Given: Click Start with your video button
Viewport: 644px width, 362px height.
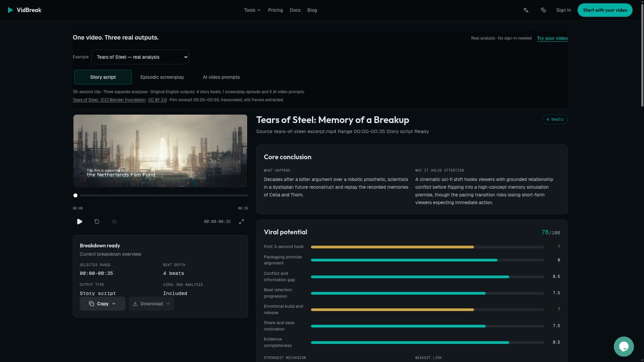Looking at the screenshot, I should click(605, 10).
